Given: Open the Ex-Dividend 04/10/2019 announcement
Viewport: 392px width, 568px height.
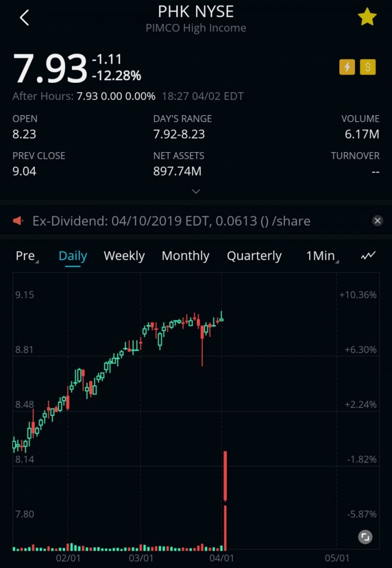Looking at the screenshot, I should (x=171, y=221).
